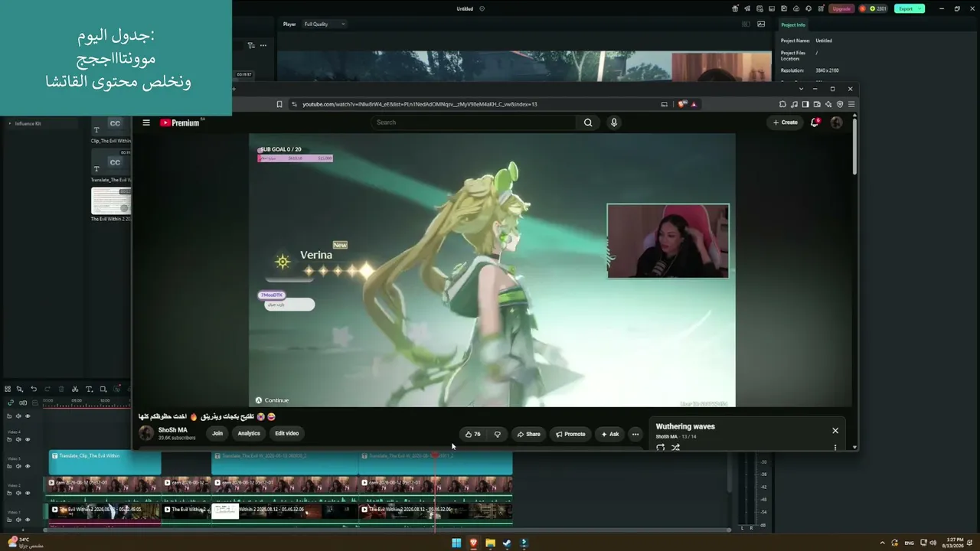Screen dimensions: 980x551
Task: View site information icon beside the URL
Action: click(295, 104)
